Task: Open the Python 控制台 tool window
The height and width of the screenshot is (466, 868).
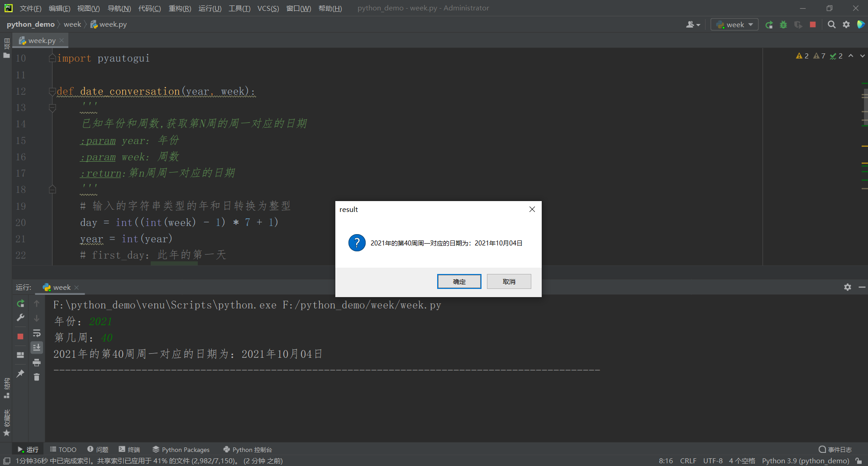Action: click(248, 450)
